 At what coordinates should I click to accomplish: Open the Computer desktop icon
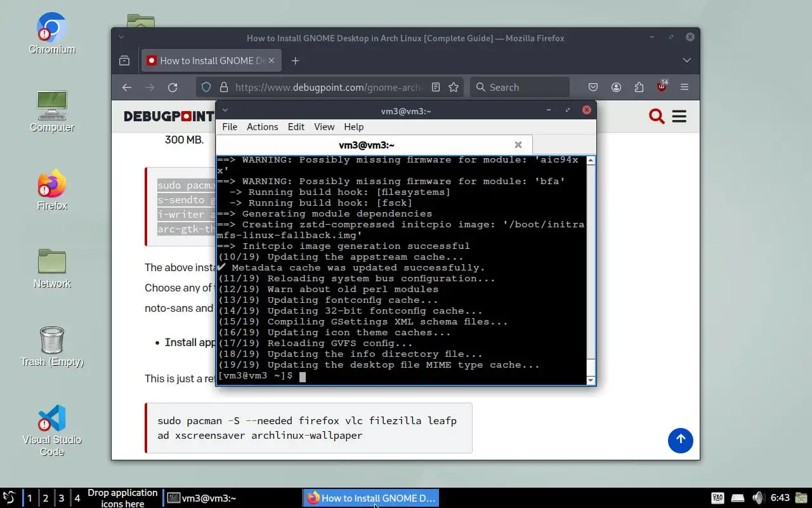51,112
